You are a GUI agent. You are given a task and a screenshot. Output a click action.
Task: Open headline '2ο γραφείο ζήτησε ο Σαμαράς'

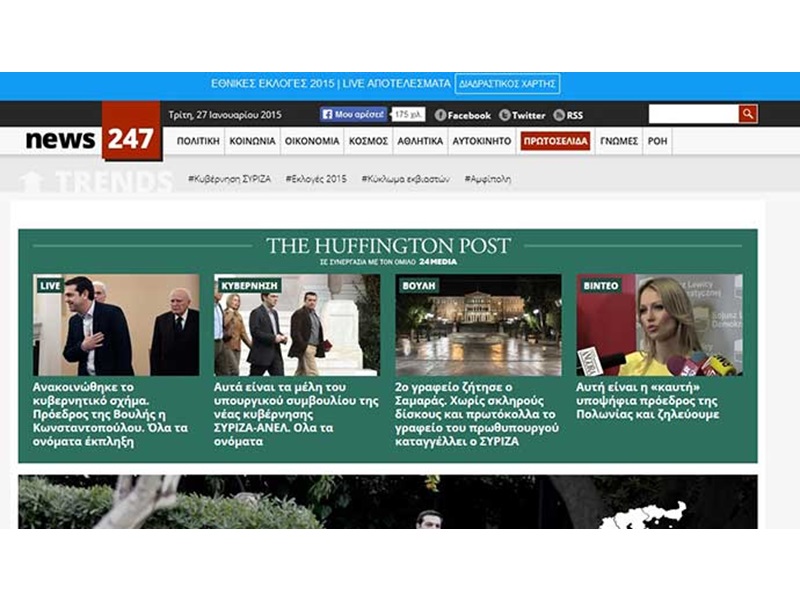pos(477,414)
